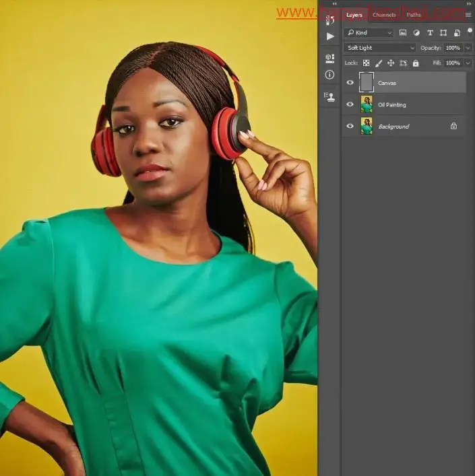Click the Fill 100% value field
This screenshot has width=475, height=476.
click(x=453, y=63)
